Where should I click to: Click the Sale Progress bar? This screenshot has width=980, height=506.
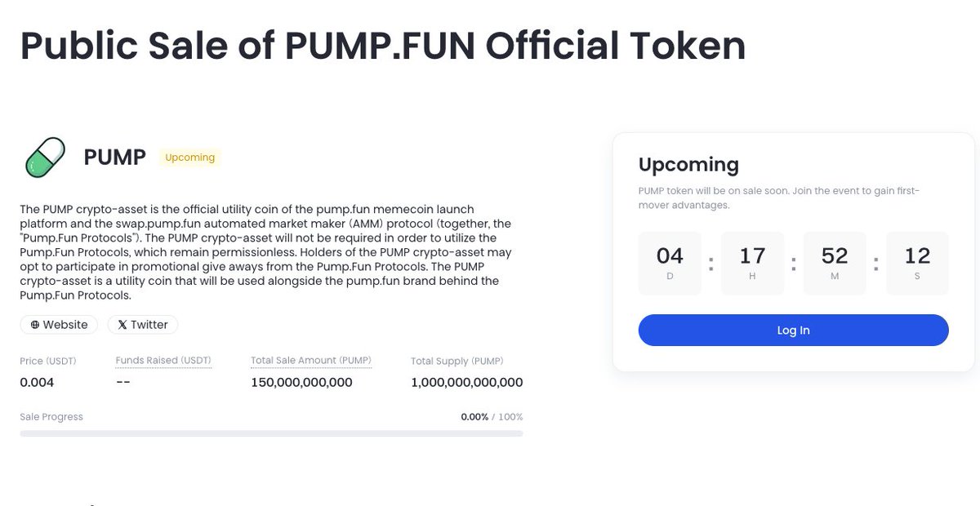[x=271, y=433]
